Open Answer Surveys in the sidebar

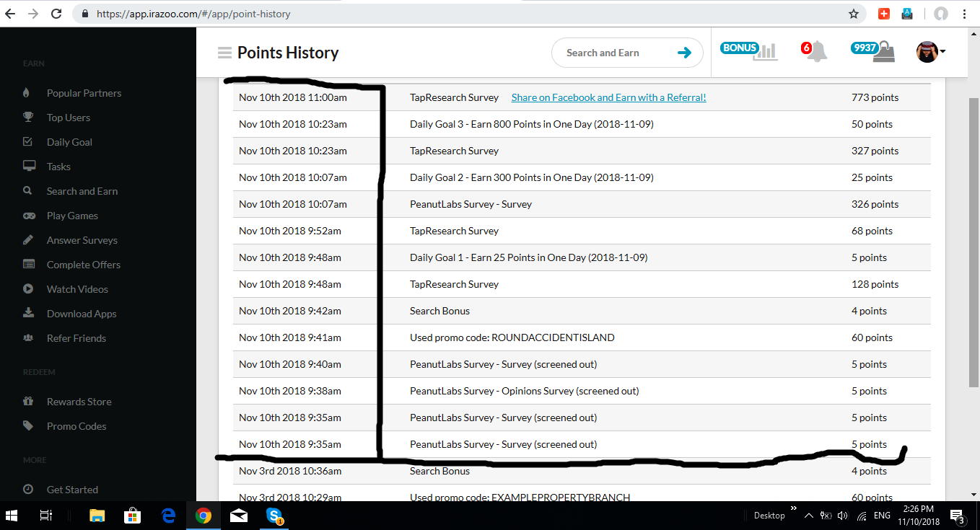pyautogui.click(x=82, y=240)
